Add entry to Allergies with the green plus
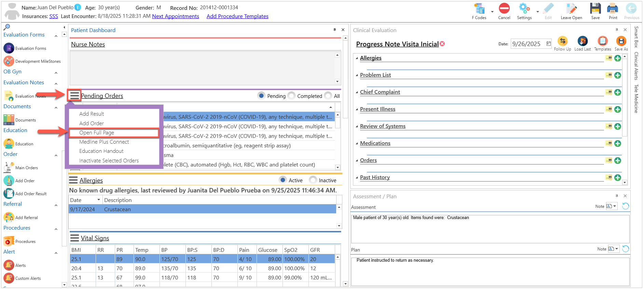 point(618,58)
